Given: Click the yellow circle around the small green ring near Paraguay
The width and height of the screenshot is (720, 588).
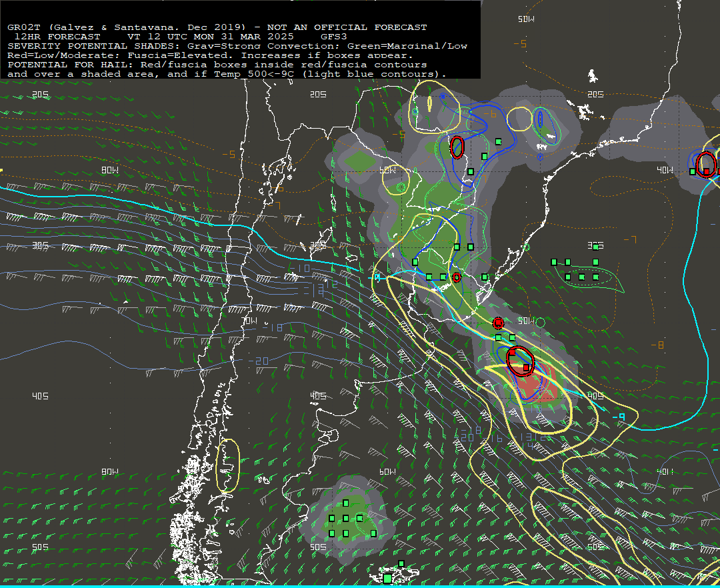Looking at the screenshot, I should click(x=396, y=180).
